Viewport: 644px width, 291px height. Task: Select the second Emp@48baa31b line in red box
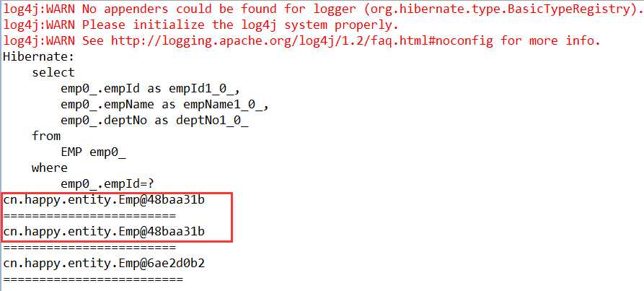(104, 233)
